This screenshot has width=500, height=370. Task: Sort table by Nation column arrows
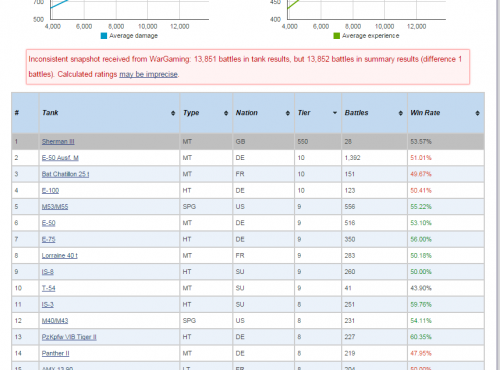(288, 113)
